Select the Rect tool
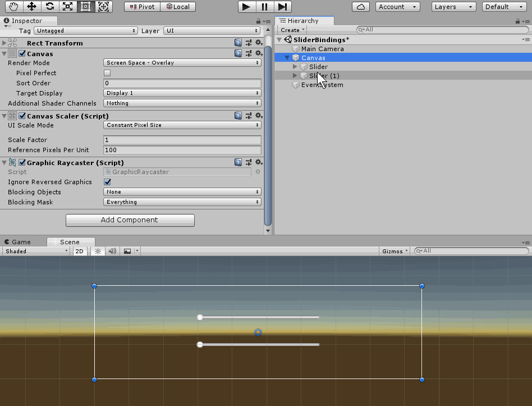The image size is (532, 406). tap(85, 6)
